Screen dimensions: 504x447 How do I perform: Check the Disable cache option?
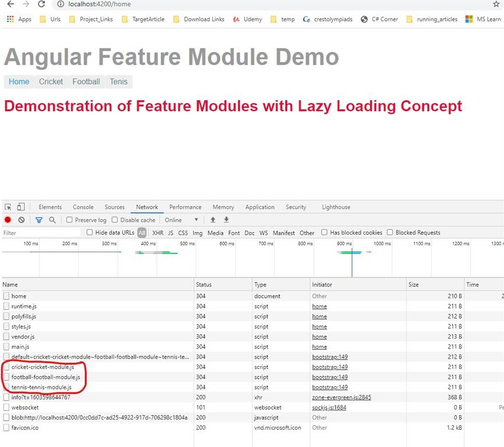(115, 219)
